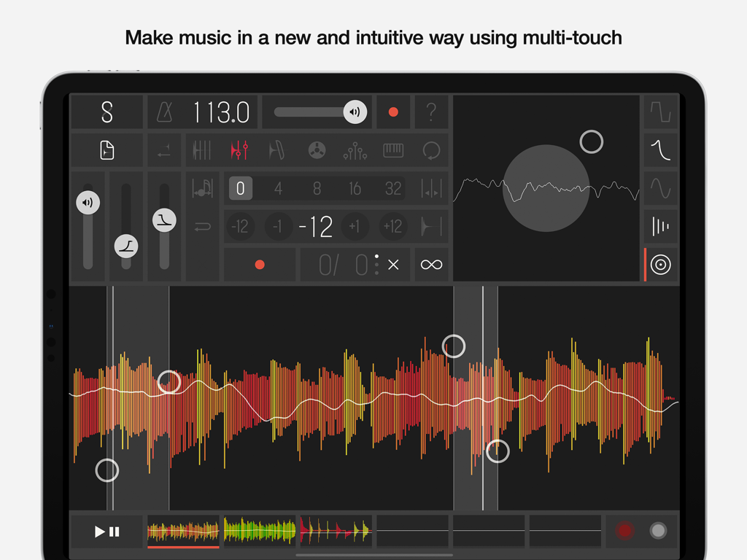
Task: Select the concentric circles target icon
Action: pos(661,265)
